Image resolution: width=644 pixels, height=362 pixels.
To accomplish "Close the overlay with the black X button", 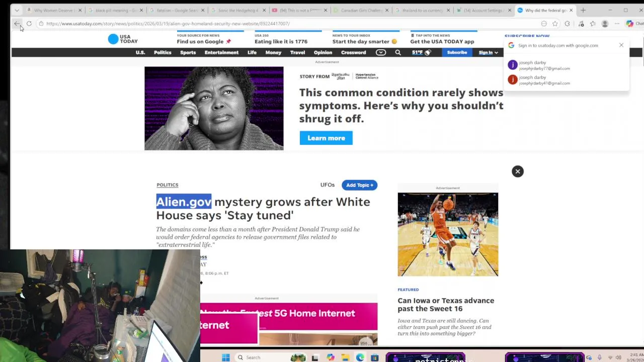I will (518, 171).
